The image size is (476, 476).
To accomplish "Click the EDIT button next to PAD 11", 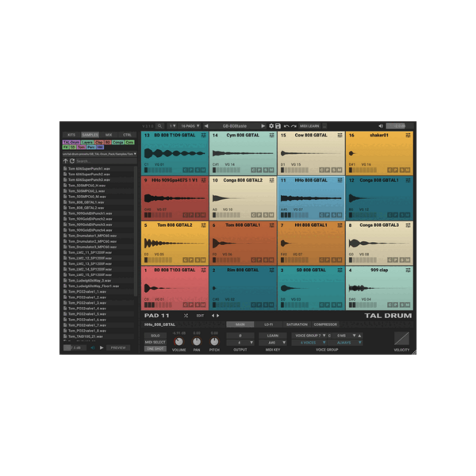I will tap(200, 316).
